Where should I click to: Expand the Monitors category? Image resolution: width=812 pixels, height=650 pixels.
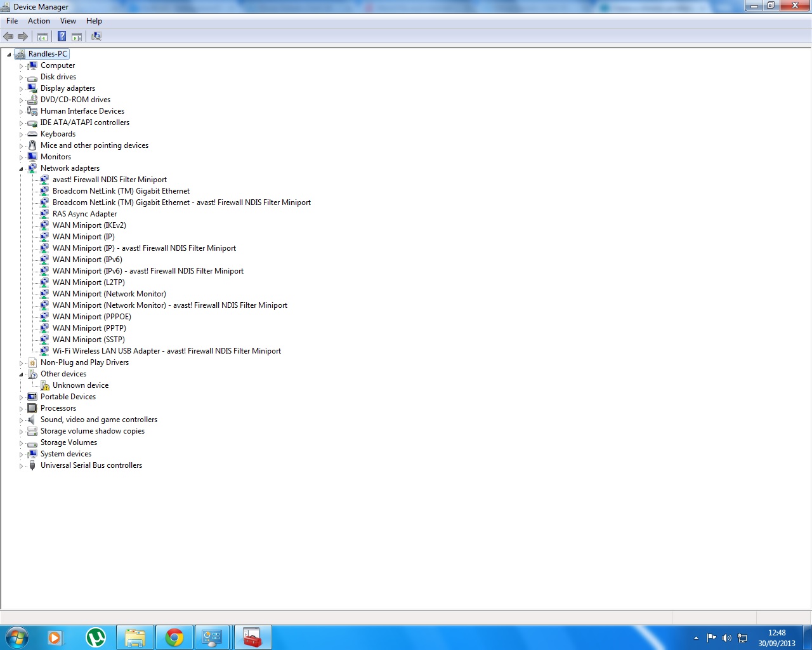point(21,157)
